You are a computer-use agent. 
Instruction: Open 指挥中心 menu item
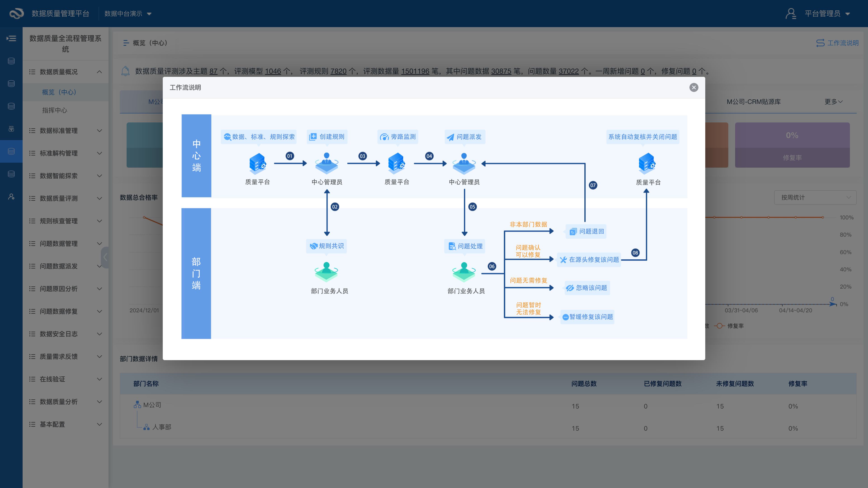[54, 110]
